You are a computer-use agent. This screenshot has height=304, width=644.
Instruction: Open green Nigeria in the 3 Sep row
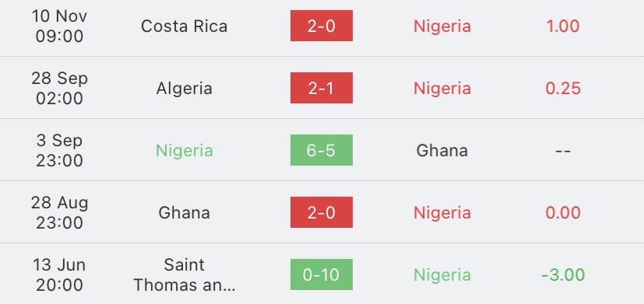(x=184, y=151)
